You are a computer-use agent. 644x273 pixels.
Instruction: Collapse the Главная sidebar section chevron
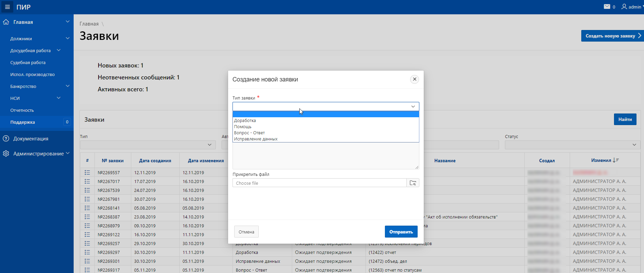(x=68, y=22)
